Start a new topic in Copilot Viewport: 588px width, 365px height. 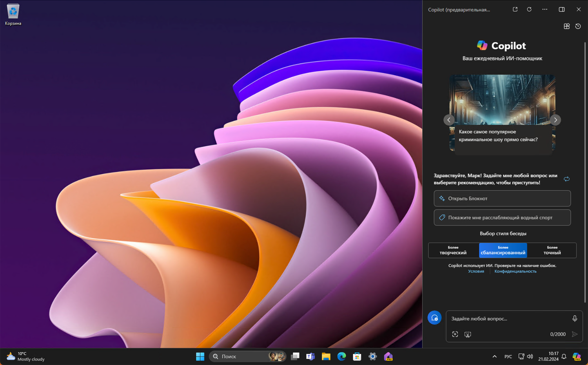point(434,318)
